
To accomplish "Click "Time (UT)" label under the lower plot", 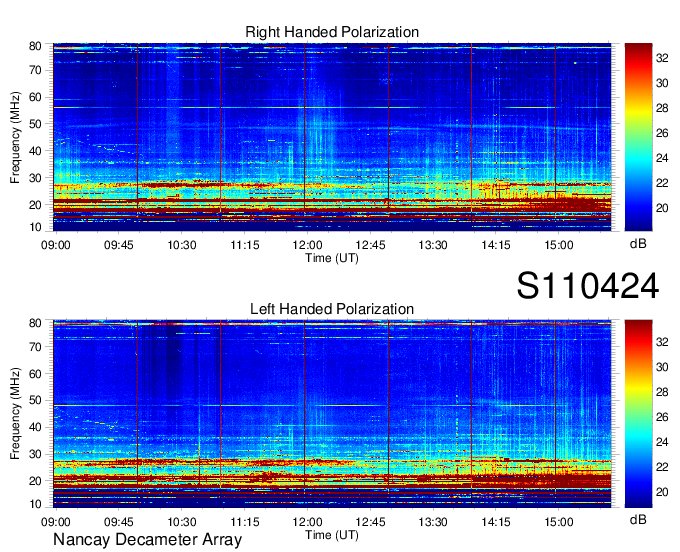I will point(332,535).
